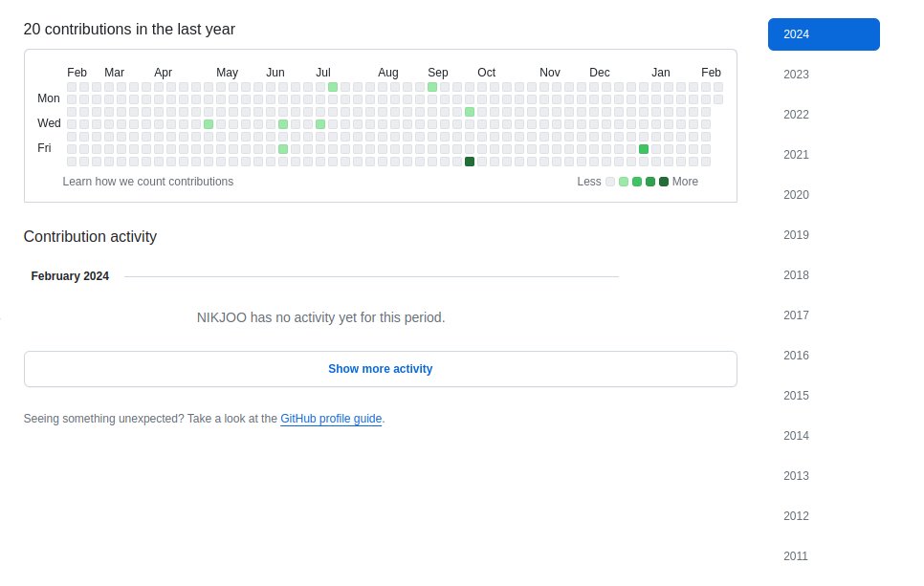Click the Mon row label
The height and width of the screenshot is (586, 924).
[x=49, y=98]
